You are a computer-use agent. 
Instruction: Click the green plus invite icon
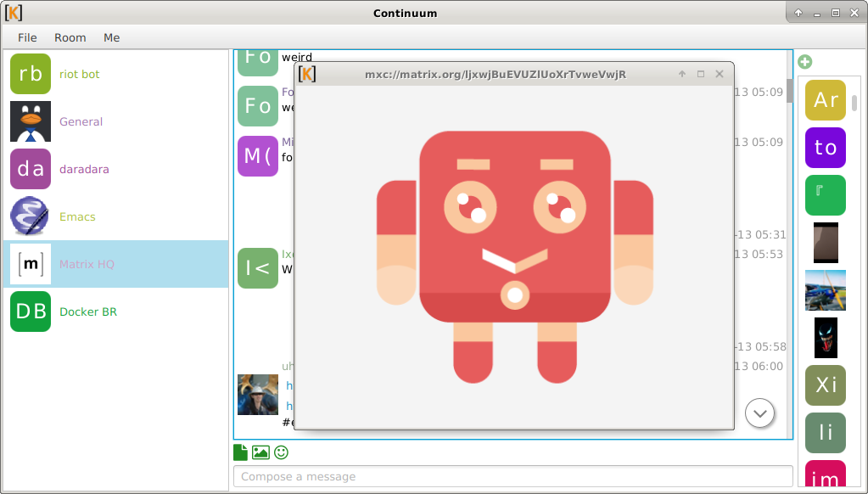(805, 62)
